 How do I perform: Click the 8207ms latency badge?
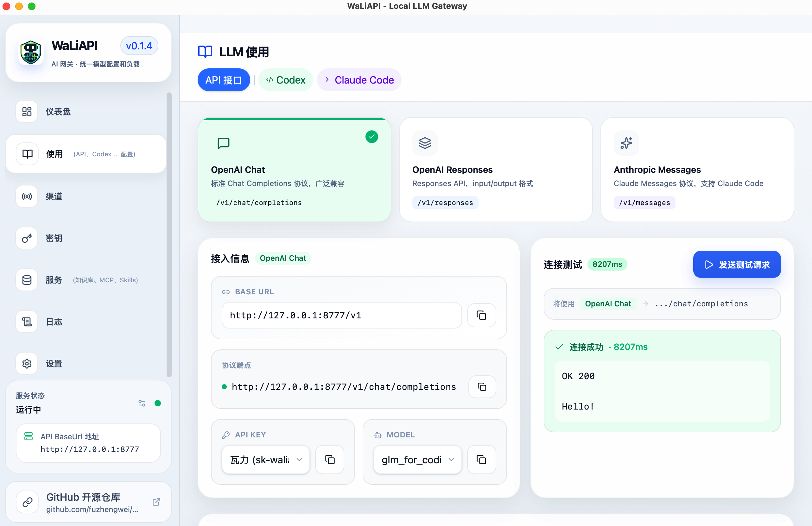click(607, 265)
